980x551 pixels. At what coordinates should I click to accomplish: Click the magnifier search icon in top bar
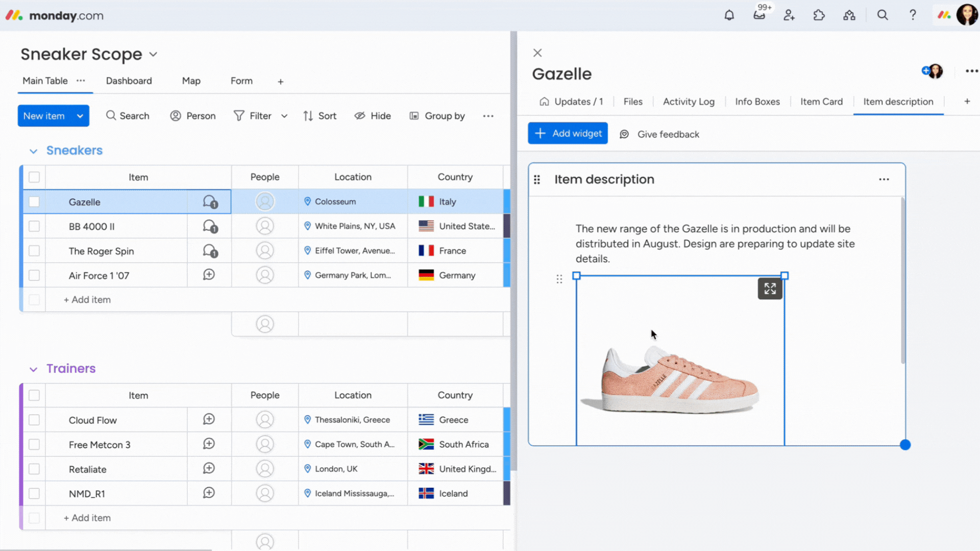pyautogui.click(x=883, y=15)
